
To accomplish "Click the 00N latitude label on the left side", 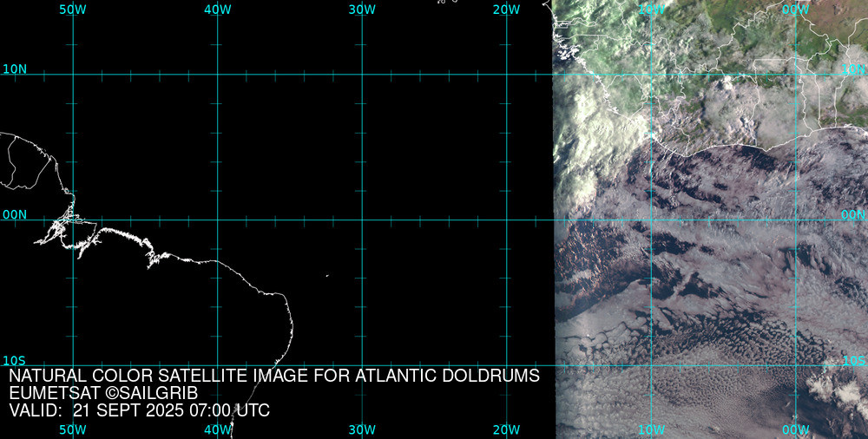I will point(15,214).
